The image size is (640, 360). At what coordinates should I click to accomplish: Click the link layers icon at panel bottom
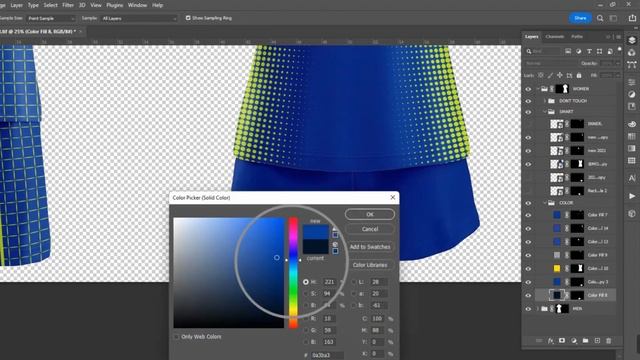tap(539, 340)
